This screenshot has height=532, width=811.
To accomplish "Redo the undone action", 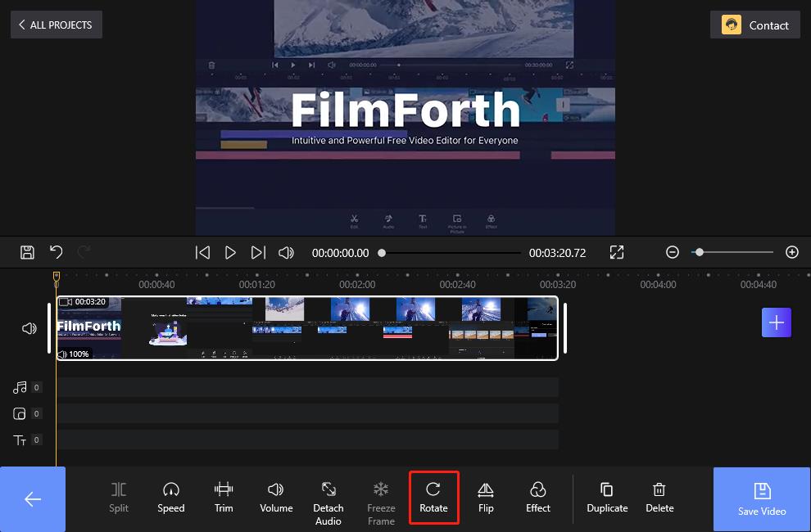I will (x=84, y=252).
